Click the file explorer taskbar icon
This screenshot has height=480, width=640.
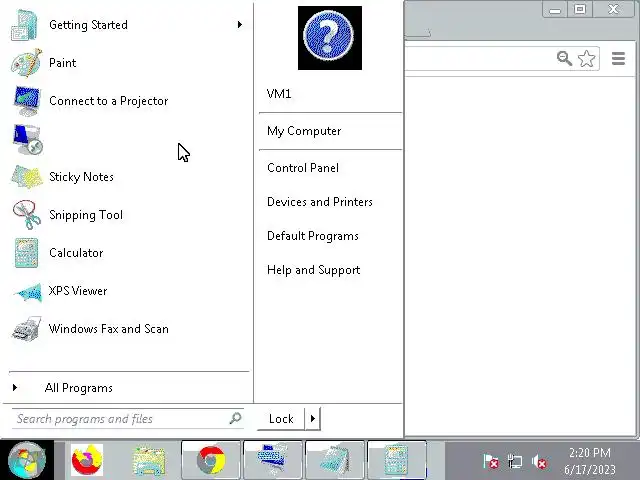(x=149, y=460)
